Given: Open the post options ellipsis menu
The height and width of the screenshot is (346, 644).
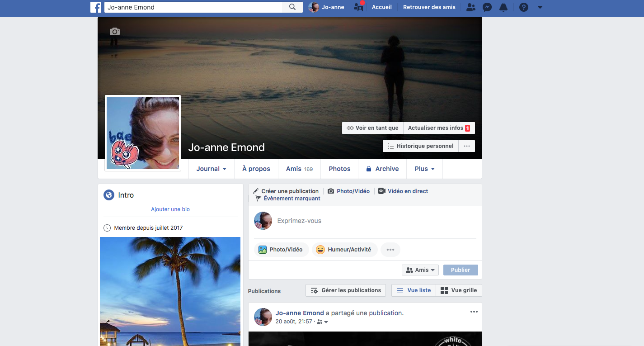Looking at the screenshot, I should (x=474, y=312).
